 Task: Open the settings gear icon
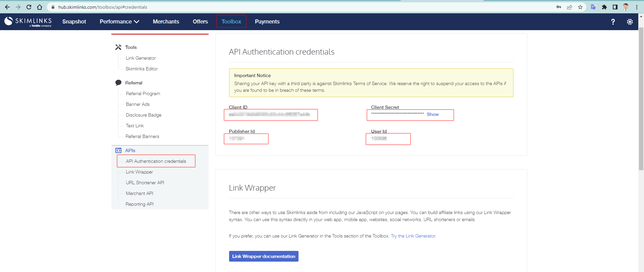click(630, 22)
